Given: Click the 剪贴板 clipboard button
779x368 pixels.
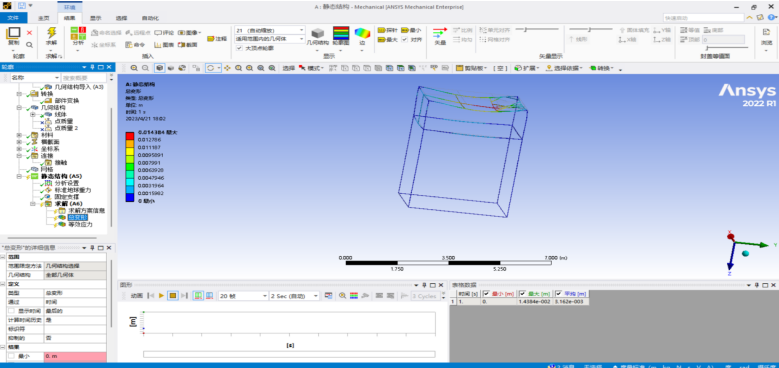Looking at the screenshot, I should pyautogui.click(x=472, y=68).
